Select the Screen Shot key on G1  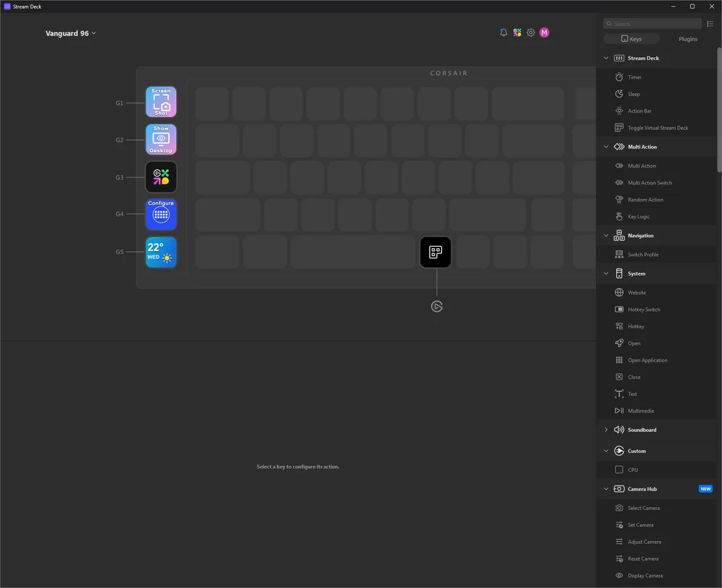coord(160,102)
